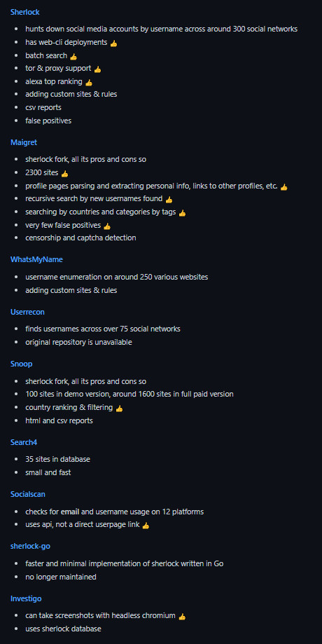Click thumbs-up emoji after web-cli deployments
Image resolution: width=322 pixels, height=644 pixels.
[113, 43]
